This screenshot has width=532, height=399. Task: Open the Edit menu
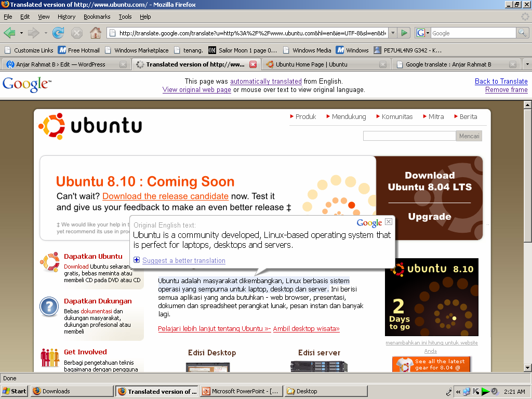[x=25, y=17]
